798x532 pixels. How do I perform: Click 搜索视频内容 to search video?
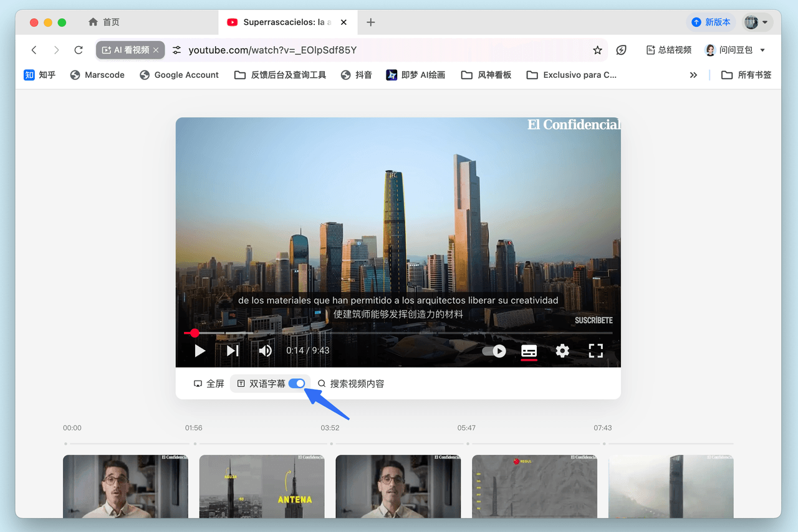(x=351, y=384)
